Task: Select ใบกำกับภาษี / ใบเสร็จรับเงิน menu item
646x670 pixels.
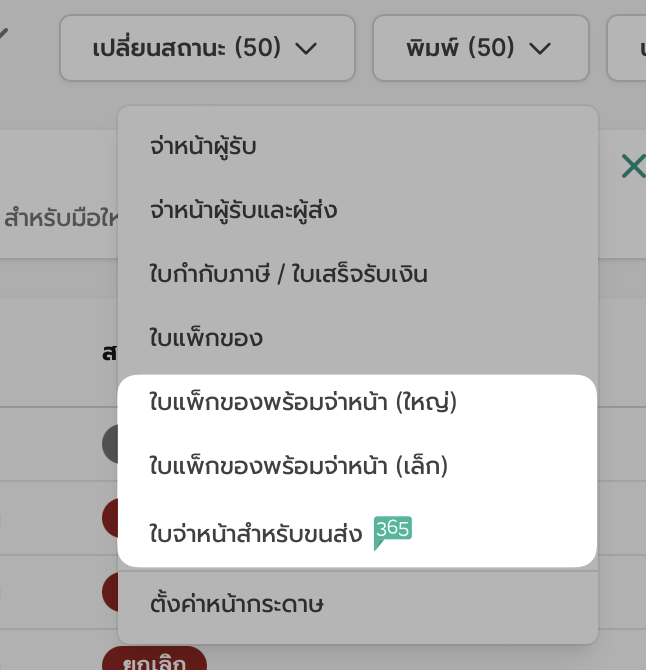Action: (288, 273)
